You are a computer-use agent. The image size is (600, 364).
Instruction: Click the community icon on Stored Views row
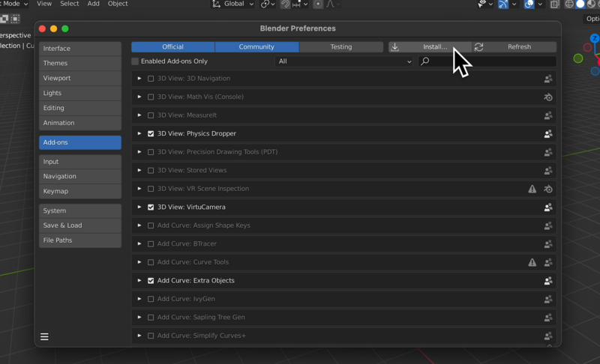point(548,170)
